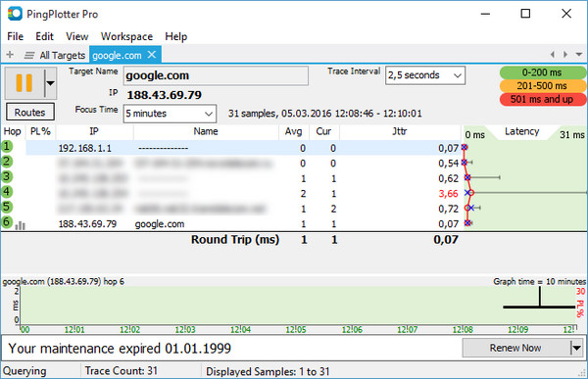
Task: Click the google.com hop 6 timeline graph
Action: 298,306
